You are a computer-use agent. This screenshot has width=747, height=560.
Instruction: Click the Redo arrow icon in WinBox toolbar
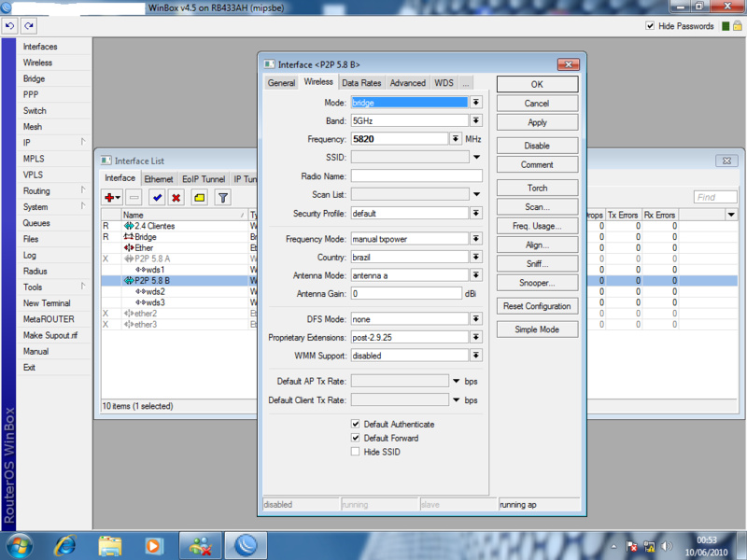[29, 26]
